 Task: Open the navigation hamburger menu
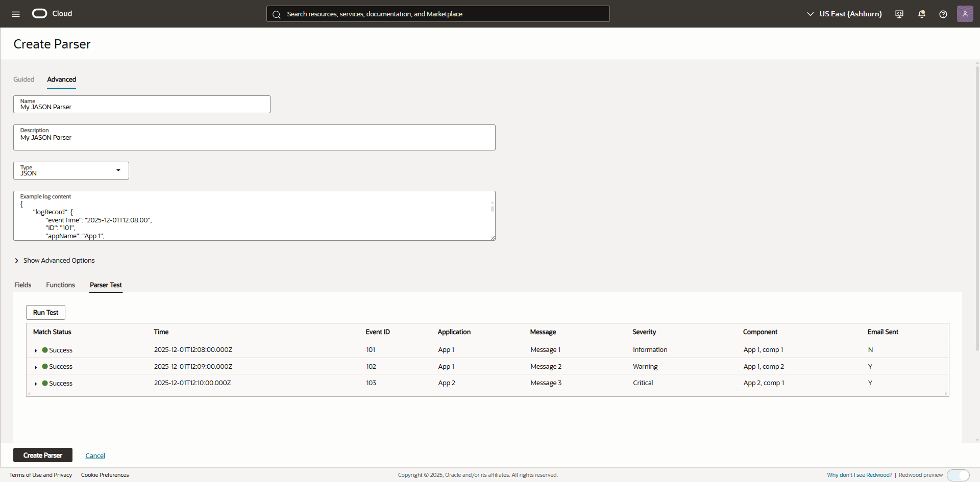pyautogui.click(x=16, y=14)
